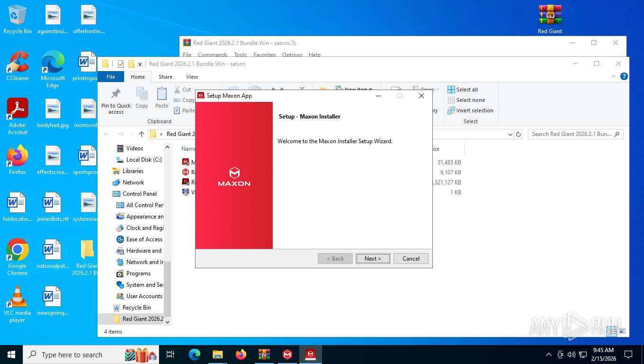Open Explorer Help question mark icon
The height and width of the screenshot is (364, 644).
624,76
